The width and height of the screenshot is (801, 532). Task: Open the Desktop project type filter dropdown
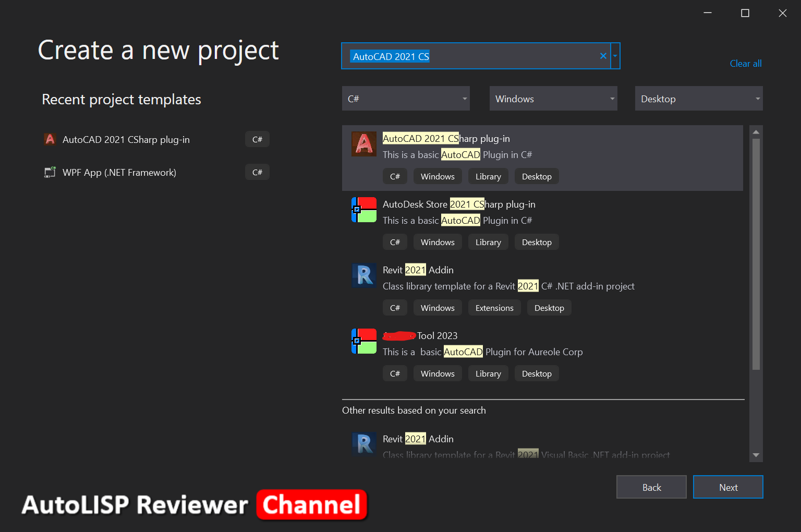(x=699, y=99)
